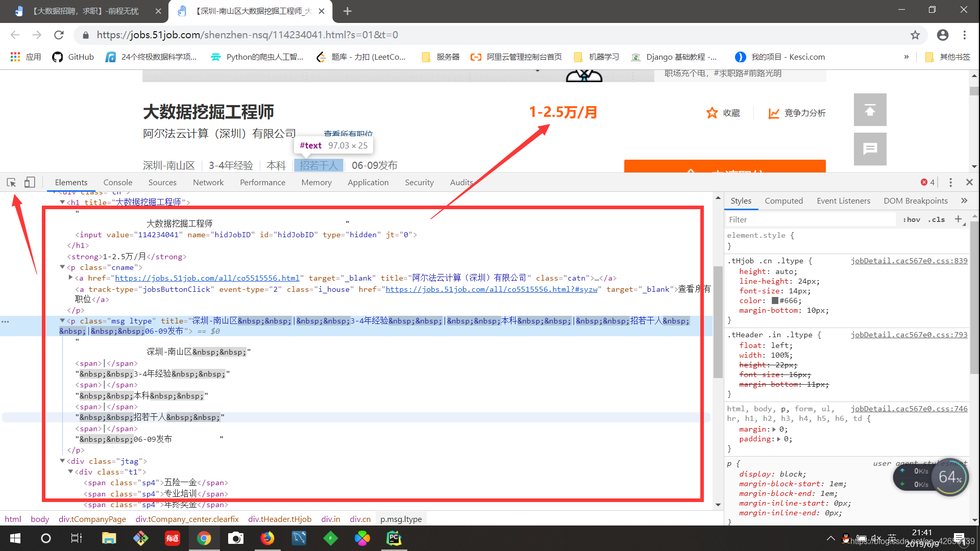Select div.tHeader.tHjob in breadcrumb

point(280,519)
